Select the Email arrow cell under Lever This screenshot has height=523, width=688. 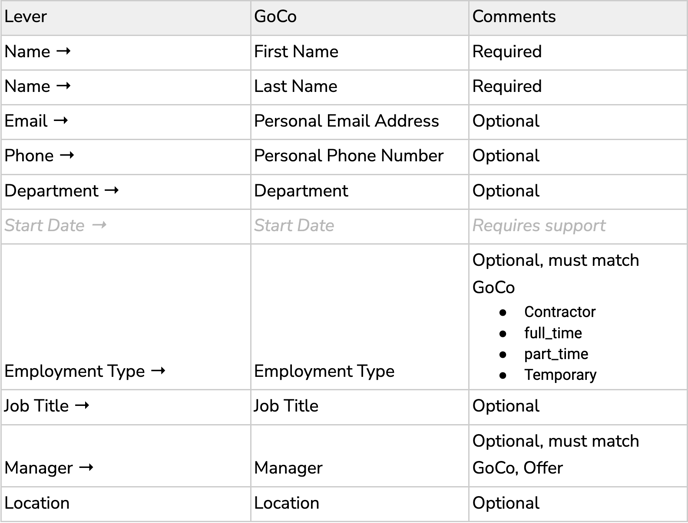[125, 122]
